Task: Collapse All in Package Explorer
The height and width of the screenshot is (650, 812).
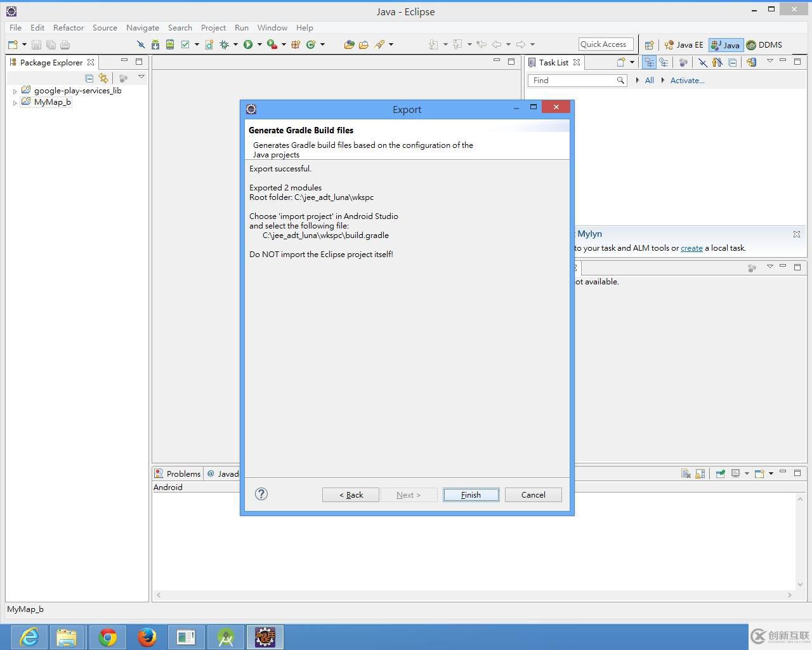Action: pyautogui.click(x=89, y=78)
